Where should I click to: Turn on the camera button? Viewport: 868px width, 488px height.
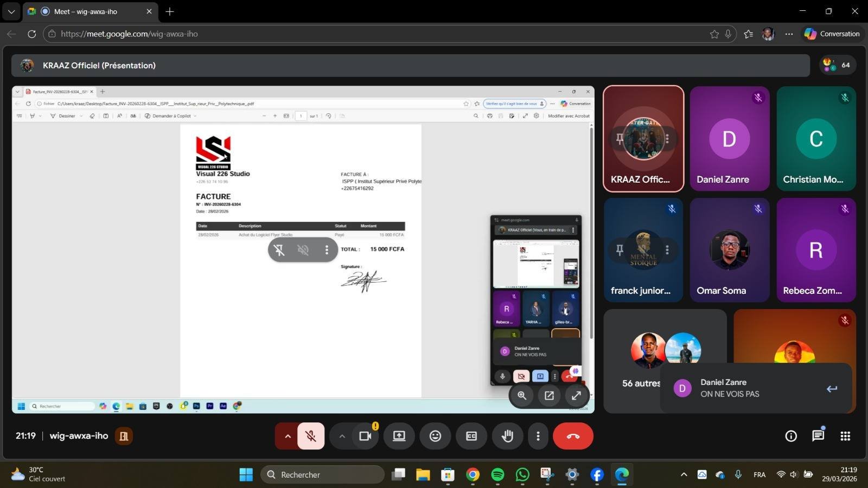pos(365,436)
